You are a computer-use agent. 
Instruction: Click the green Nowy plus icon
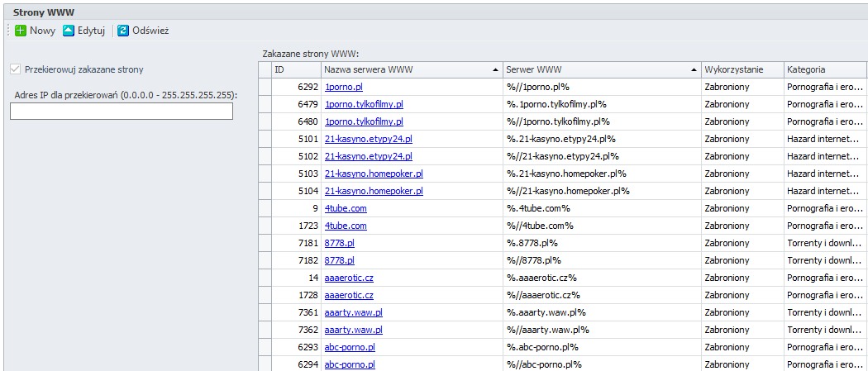21,31
